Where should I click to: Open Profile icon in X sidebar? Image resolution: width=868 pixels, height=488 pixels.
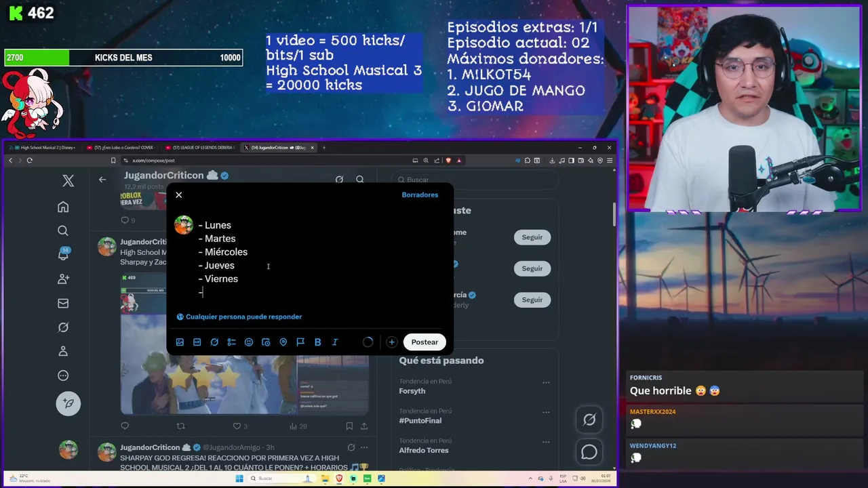pos(63,351)
